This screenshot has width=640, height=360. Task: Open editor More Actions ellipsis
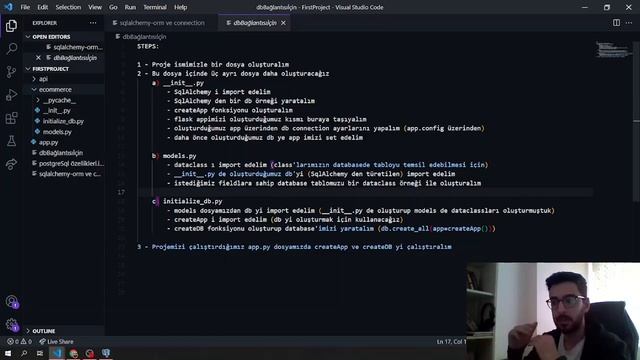629,23
